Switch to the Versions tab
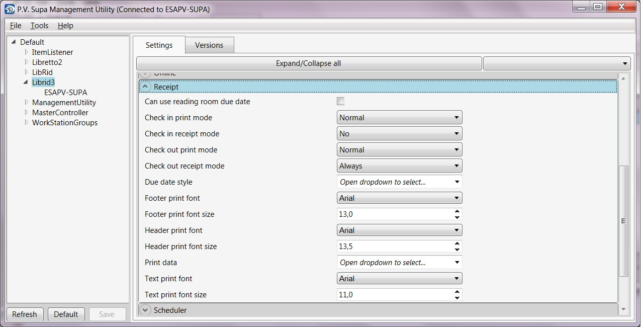 (209, 45)
